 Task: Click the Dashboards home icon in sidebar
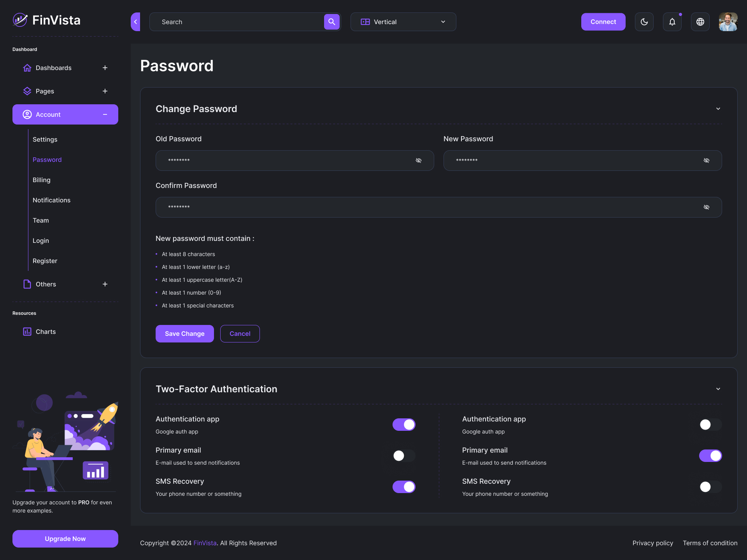click(x=27, y=68)
